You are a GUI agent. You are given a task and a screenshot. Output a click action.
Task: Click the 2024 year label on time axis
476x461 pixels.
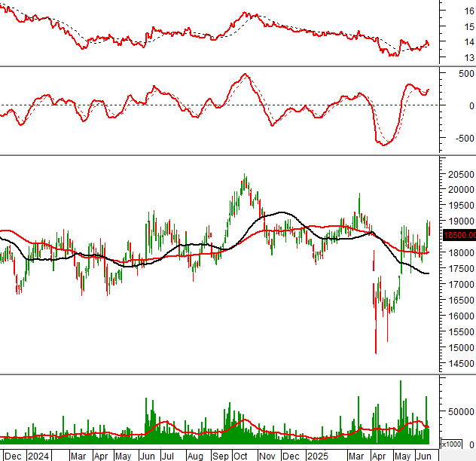pyautogui.click(x=38, y=456)
